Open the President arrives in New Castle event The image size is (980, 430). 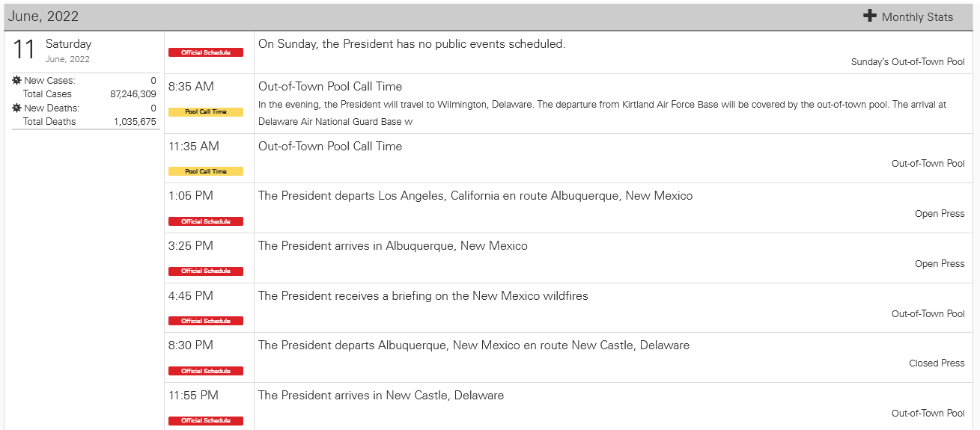point(381,395)
